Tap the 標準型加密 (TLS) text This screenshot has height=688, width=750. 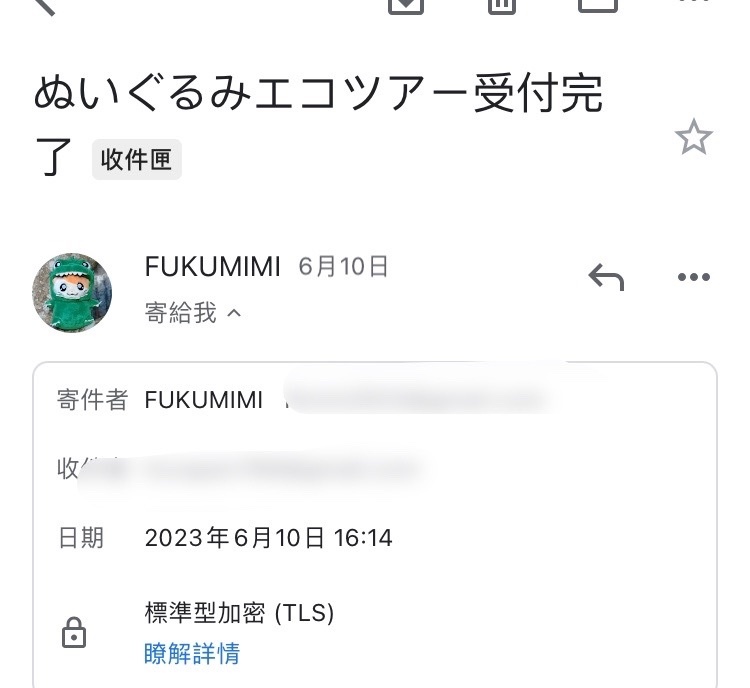[x=239, y=613]
